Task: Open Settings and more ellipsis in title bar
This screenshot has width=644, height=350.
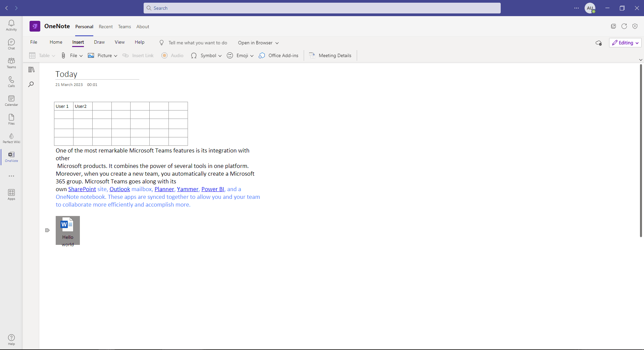Action: pos(577,8)
